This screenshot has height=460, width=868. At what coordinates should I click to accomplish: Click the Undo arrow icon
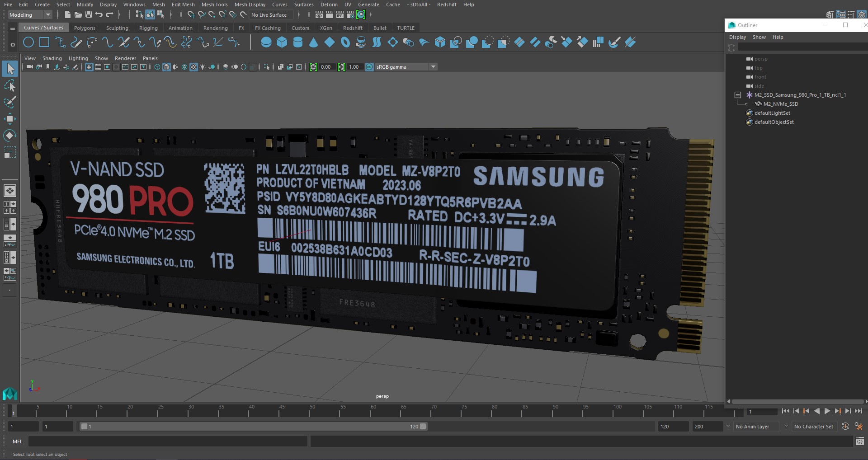point(99,15)
